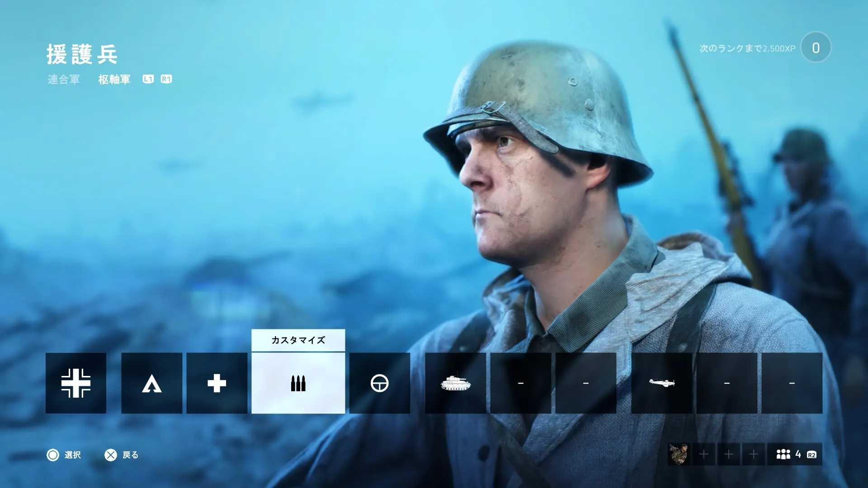
Task: Switch to the 枢軸軍 Axis faction tab
Action: [114, 80]
